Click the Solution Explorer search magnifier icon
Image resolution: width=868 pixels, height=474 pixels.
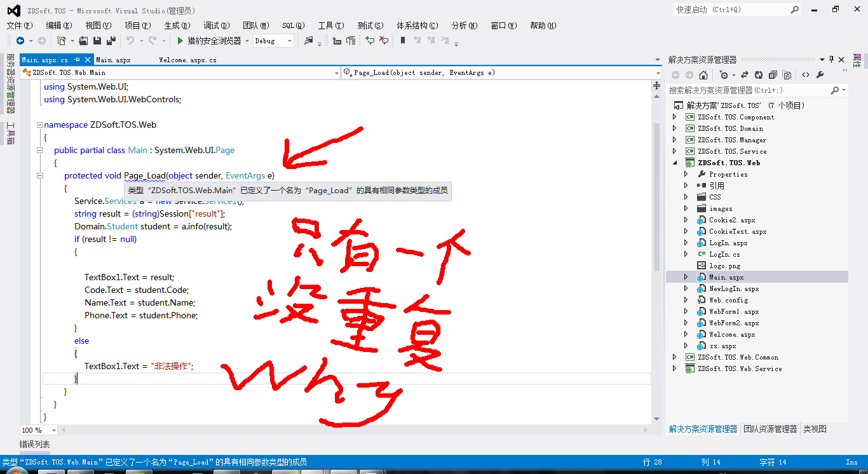pyautogui.click(x=835, y=90)
